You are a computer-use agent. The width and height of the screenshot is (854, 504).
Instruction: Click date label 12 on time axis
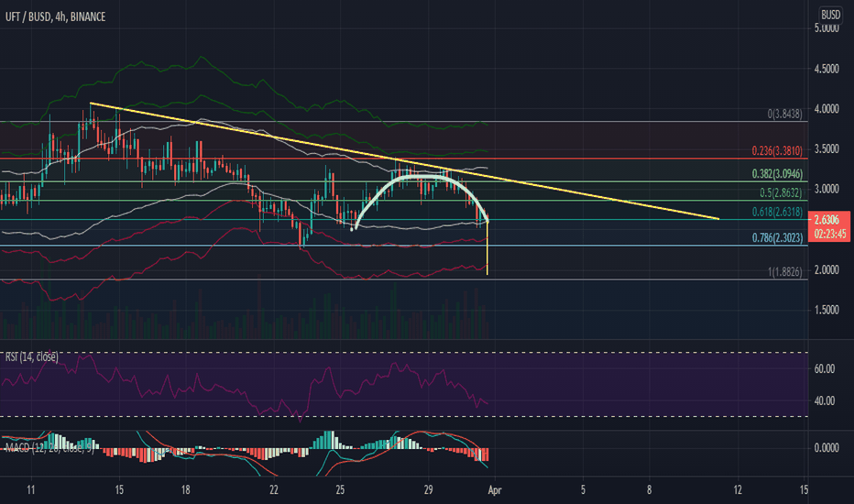[x=738, y=490]
